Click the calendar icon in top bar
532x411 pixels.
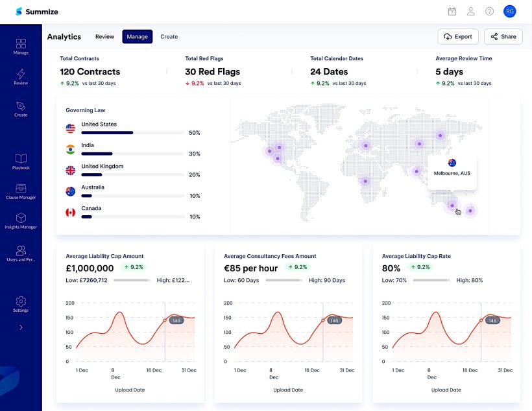point(452,11)
